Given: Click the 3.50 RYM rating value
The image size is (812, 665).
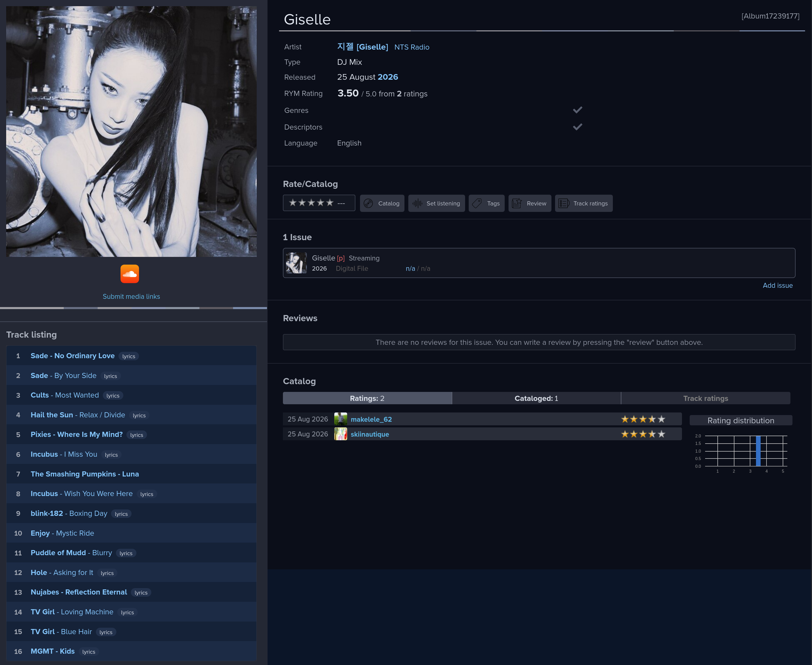Looking at the screenshot, I should pos(348,93).
